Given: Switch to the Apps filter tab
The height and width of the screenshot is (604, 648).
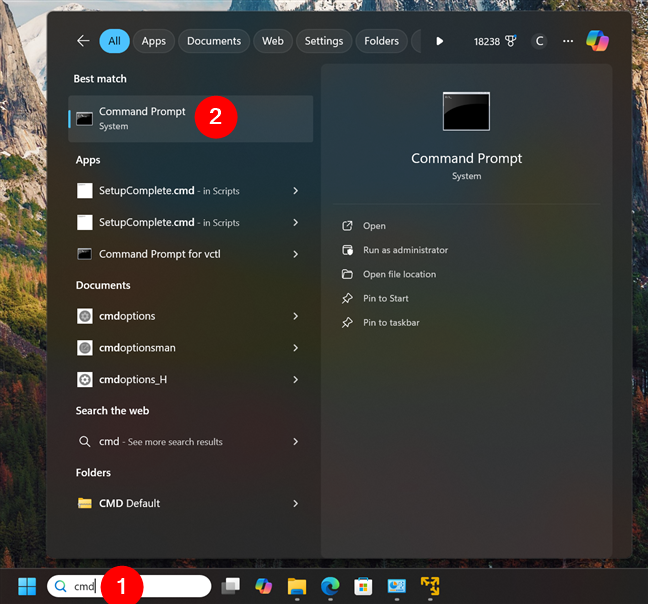Looking at the screenshot, I should click(x=154, y=41).
